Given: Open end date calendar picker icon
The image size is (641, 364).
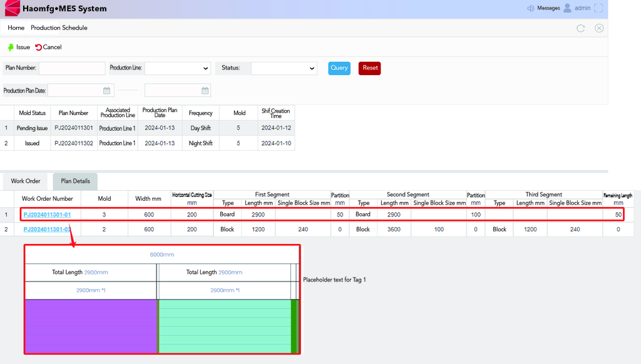Looking at the screenshot, I should (x=205, y=91).
